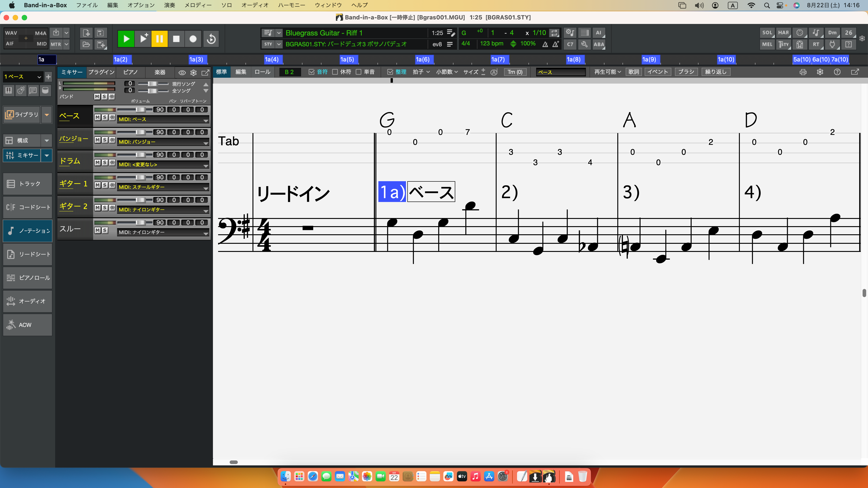The width and height of the screenshot is (868, 488).
Task: Click the イベント button
Action: 658,72
